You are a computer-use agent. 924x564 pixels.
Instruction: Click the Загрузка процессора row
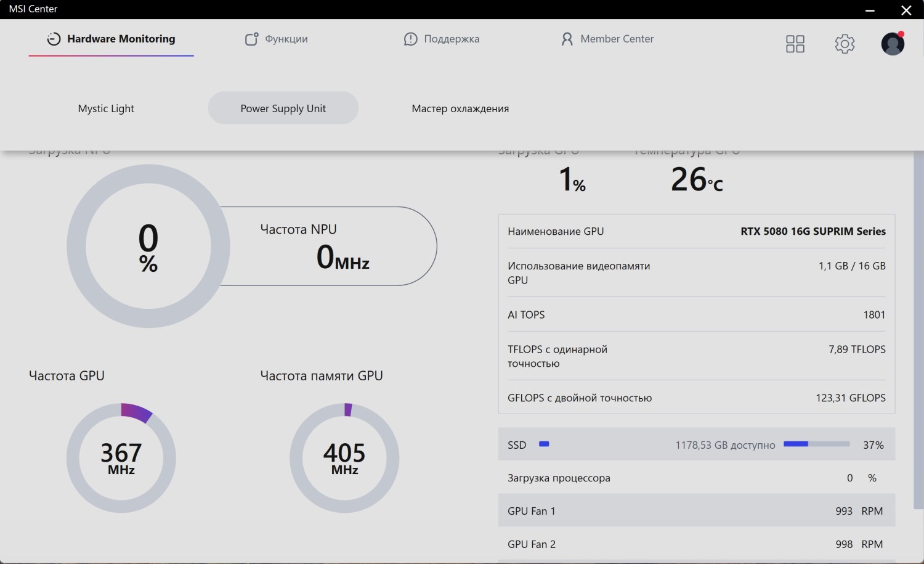[x=696, y=478]
